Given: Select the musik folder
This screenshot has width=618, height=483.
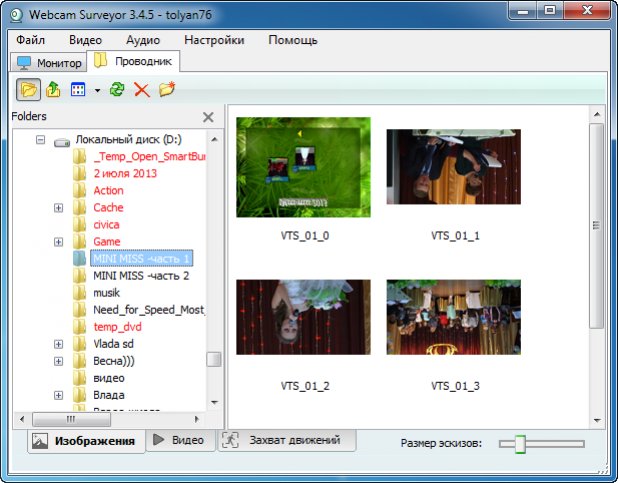Looking at the screenshot, I should (x=106, y=293).
